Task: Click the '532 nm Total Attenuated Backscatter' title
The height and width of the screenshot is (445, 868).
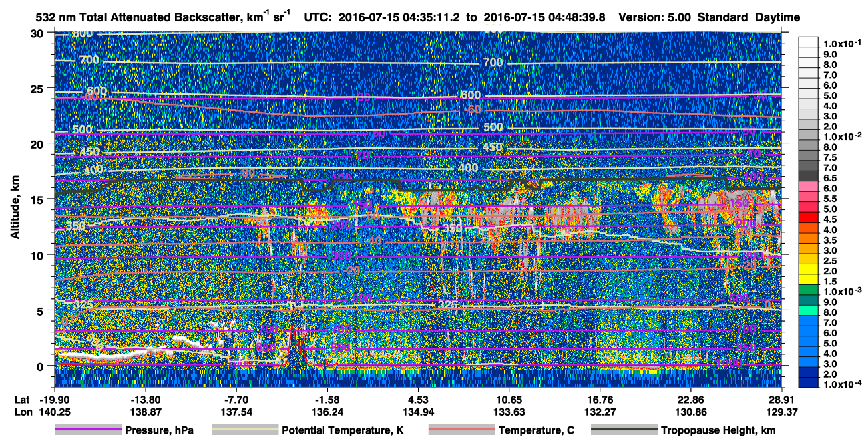Action: (x=164, y=17)
